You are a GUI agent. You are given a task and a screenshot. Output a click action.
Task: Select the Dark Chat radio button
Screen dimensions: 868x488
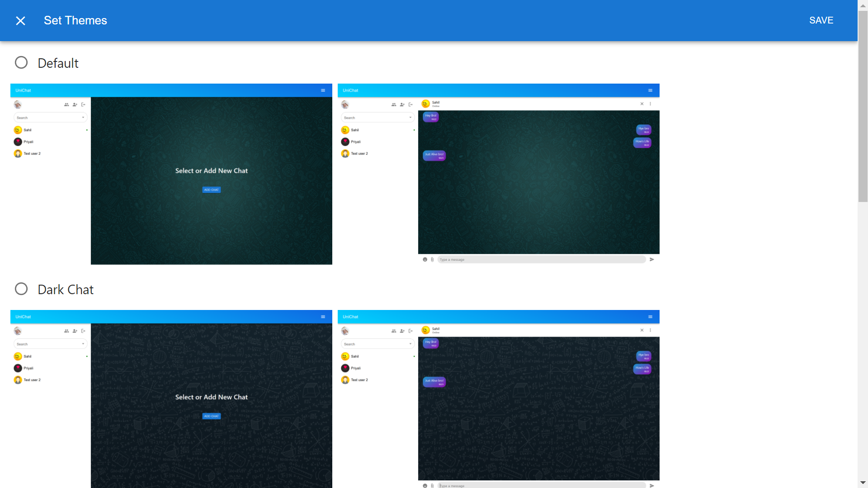point(21,289)
